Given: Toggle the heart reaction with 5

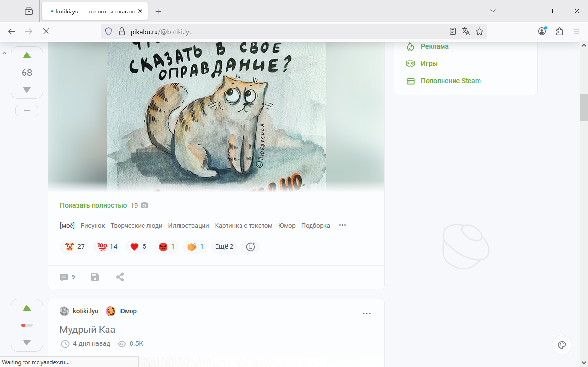Looking at the screenshot, I should click(138, 246).
